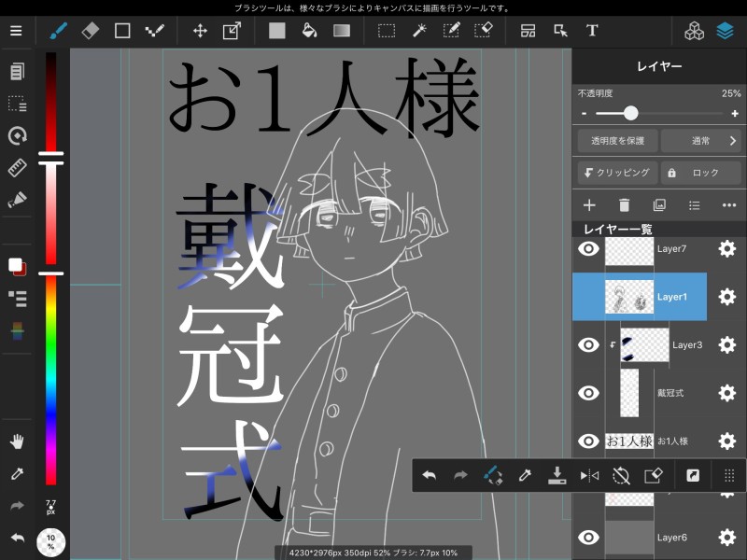The image size is (747, 560).
Task: Open the layer list multi-select menu
Action: 694,205
